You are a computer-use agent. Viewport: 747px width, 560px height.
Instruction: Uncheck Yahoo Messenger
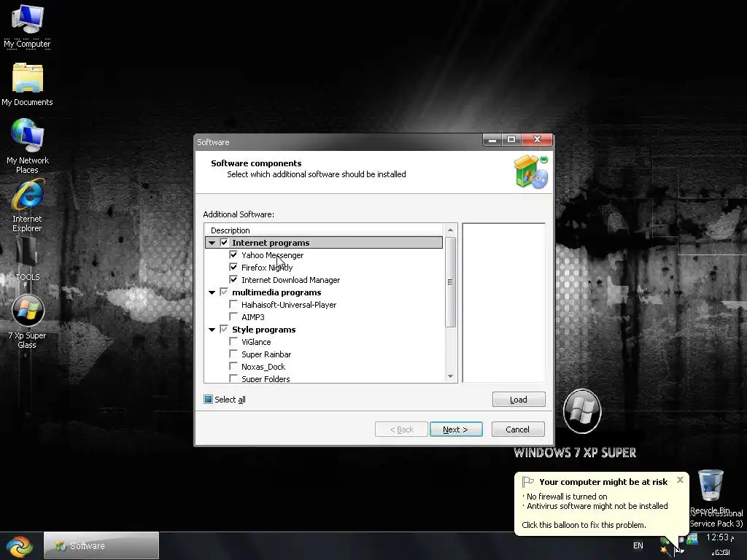(x=233, y=254)
